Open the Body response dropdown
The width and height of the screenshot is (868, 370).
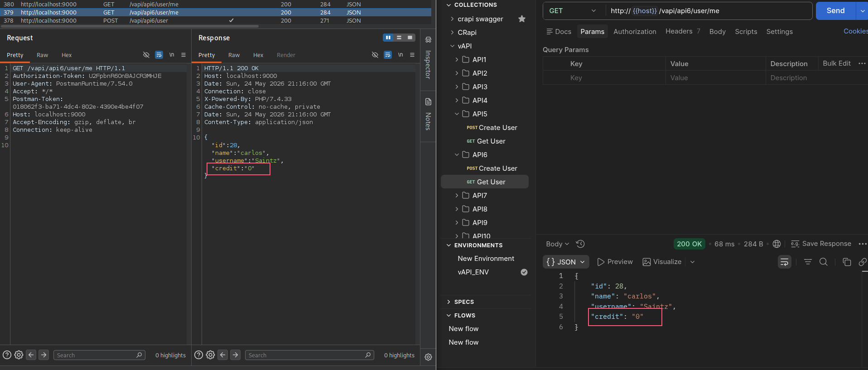point(557,244)
